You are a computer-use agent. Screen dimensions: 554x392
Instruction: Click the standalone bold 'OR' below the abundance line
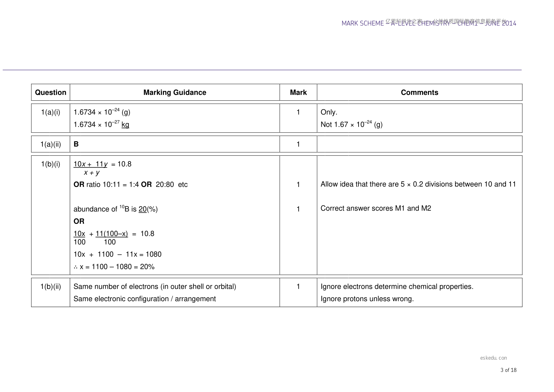[79, 221]
